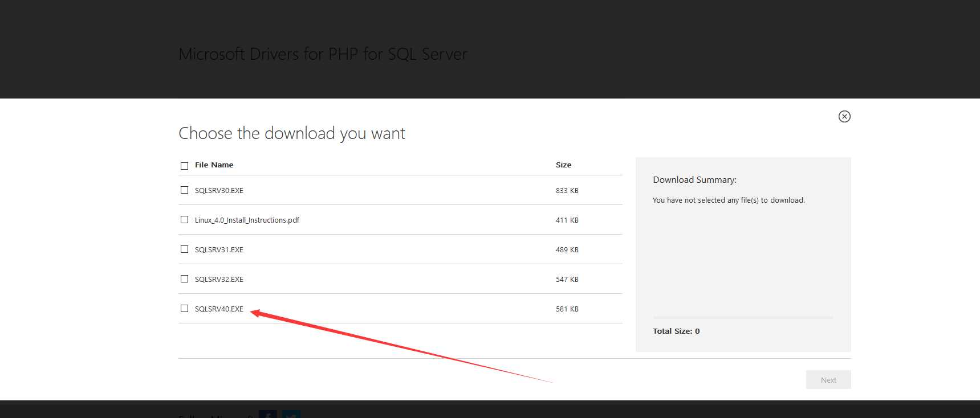Check the Linux_4.0_Install_Instructions.pdf checkbox
This screenshot has width=980, height=418.
point(184,220)
